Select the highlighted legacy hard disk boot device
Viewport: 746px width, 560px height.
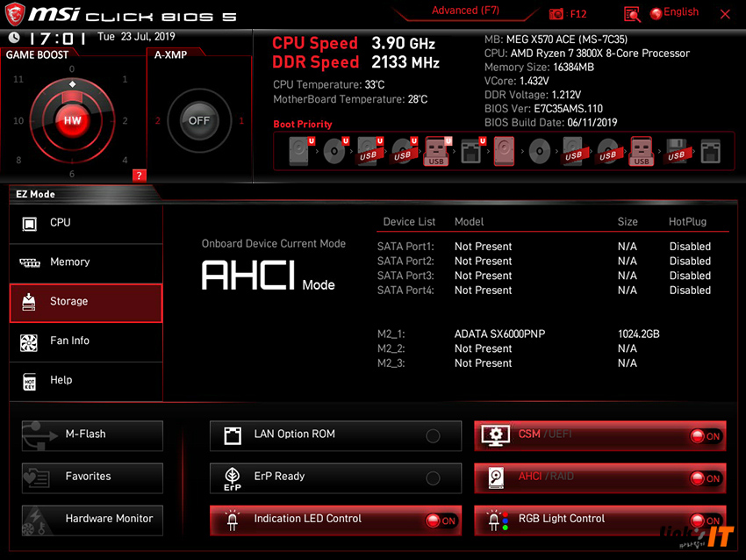click(x=504, y=151)
